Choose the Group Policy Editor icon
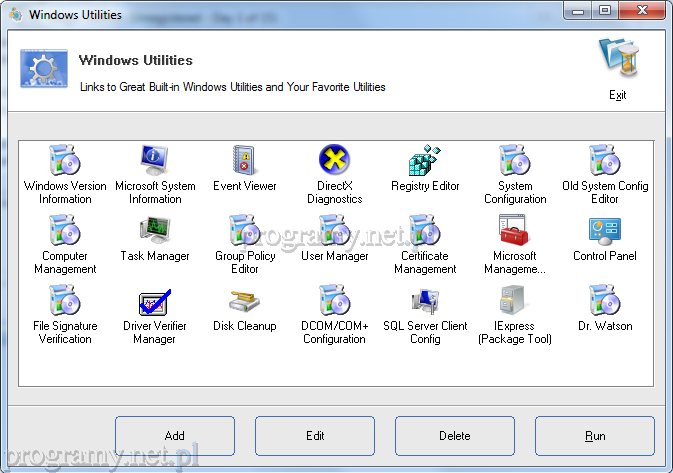This screenshot has height=473, width=673. [x=245, y=231]
